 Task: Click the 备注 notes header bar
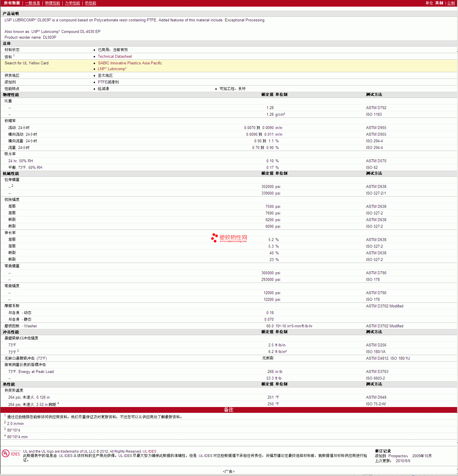point(229,410)
